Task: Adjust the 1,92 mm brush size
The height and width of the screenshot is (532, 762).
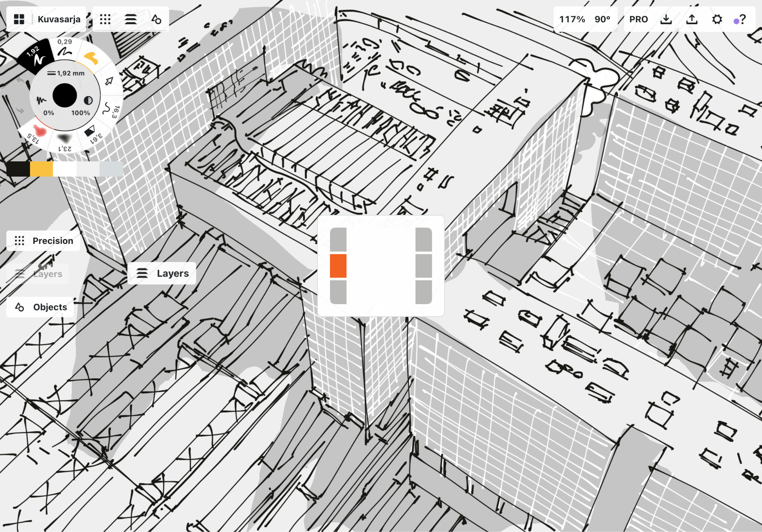Action: (x=66, y=73)
